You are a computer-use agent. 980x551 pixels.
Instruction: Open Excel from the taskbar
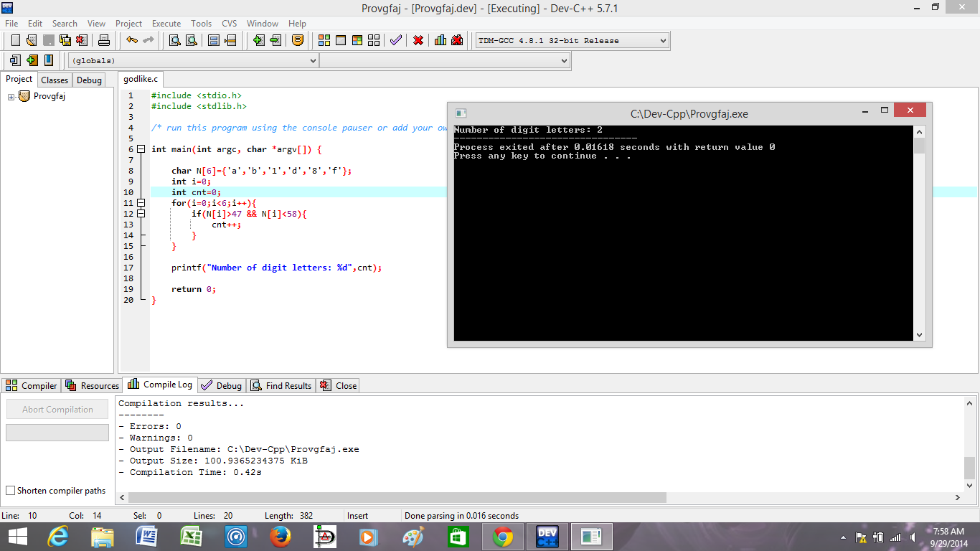tap(192, 537)
